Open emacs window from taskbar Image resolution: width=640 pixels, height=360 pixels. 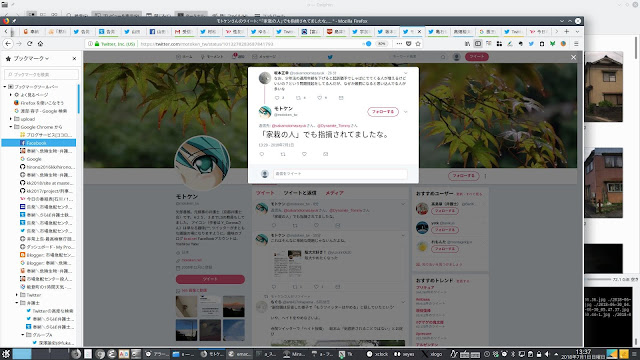tap(240, 354)
